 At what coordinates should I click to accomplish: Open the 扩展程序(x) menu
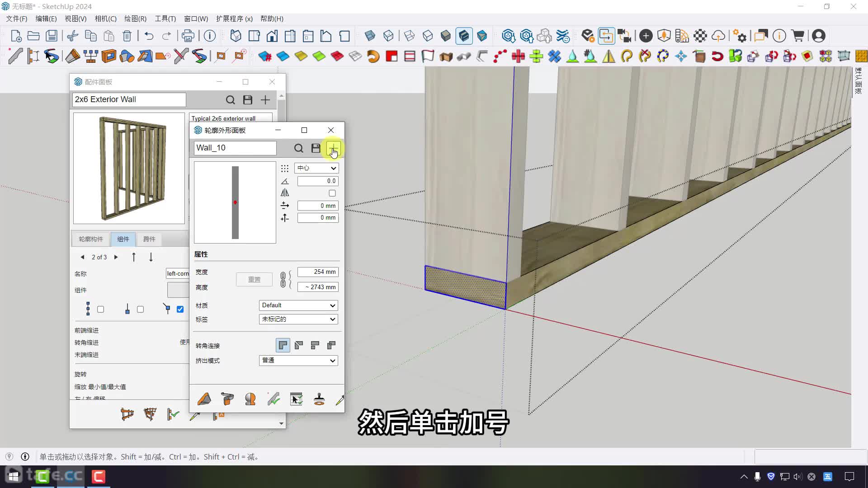pyautogui.click(x=234, y=19)
